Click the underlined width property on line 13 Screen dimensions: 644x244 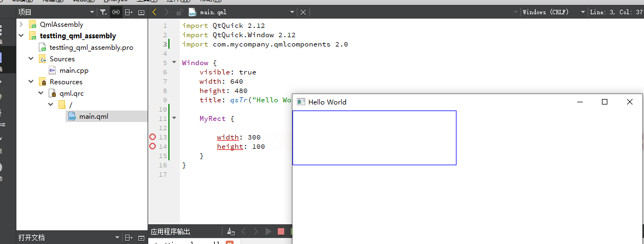(227, 137)
